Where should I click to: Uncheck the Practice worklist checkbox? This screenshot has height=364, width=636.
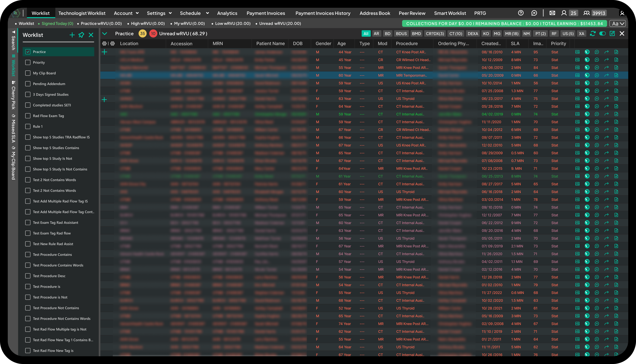click(28, 52)
